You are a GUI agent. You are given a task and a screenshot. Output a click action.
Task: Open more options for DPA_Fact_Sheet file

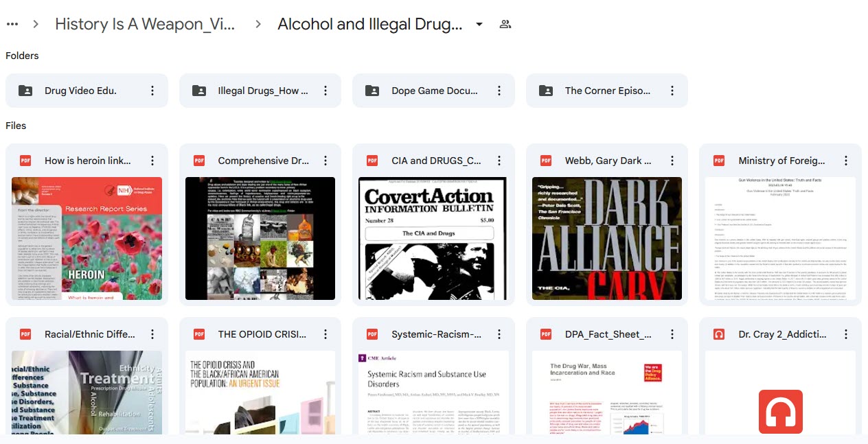tap(672, 334)
